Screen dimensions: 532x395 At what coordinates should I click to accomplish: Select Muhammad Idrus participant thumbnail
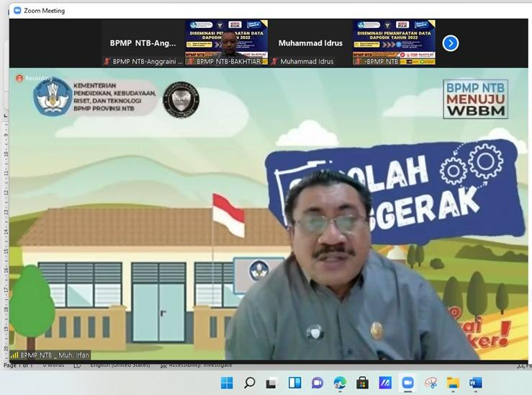[x=310, y=43]
